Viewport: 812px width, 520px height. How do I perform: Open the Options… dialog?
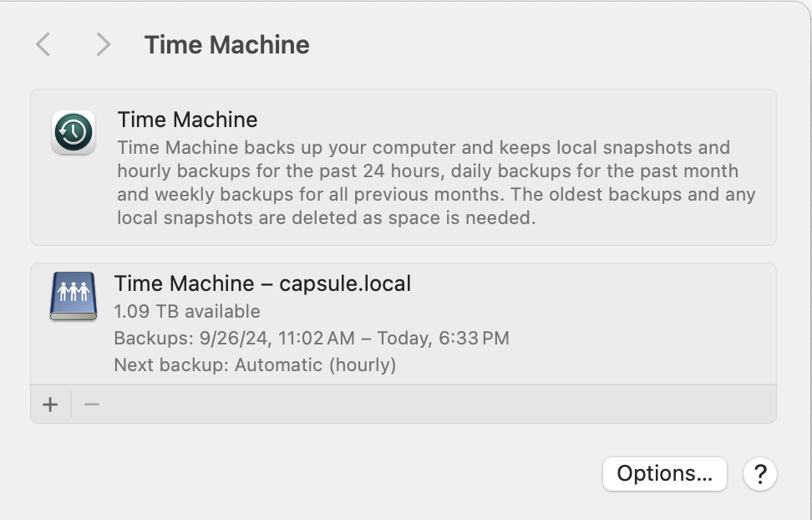664,474
